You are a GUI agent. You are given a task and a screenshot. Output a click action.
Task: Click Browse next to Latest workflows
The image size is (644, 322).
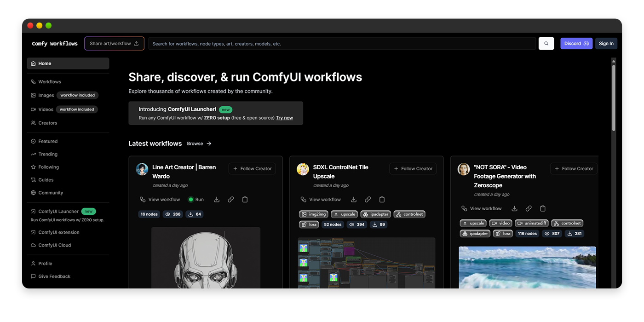(199, 144)
